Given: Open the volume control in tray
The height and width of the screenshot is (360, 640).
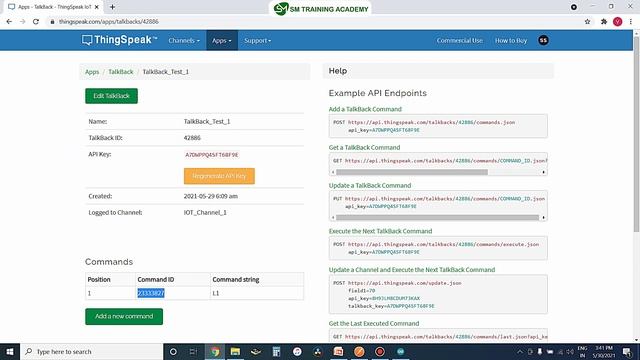Looking at the screenshot, I should pyautogui.click(x=570, y=351).
